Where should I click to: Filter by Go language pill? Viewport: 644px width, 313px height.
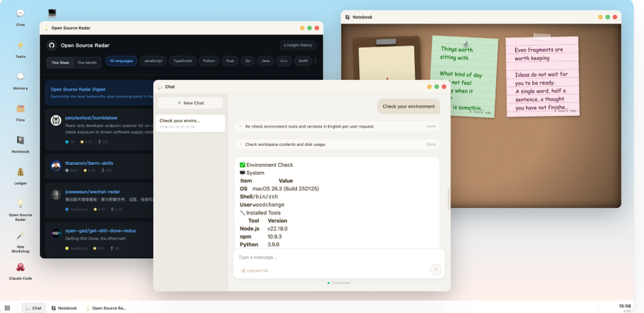[248, 61]
